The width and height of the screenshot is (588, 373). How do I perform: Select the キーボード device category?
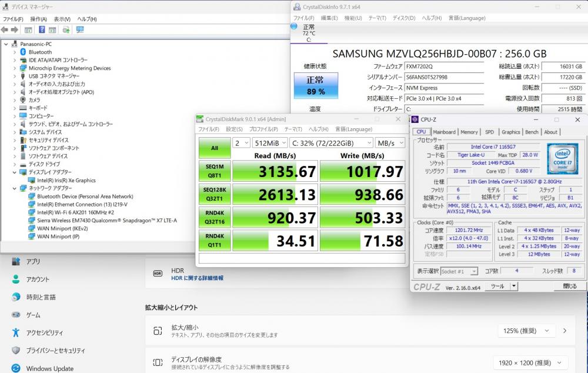[38, 108]
